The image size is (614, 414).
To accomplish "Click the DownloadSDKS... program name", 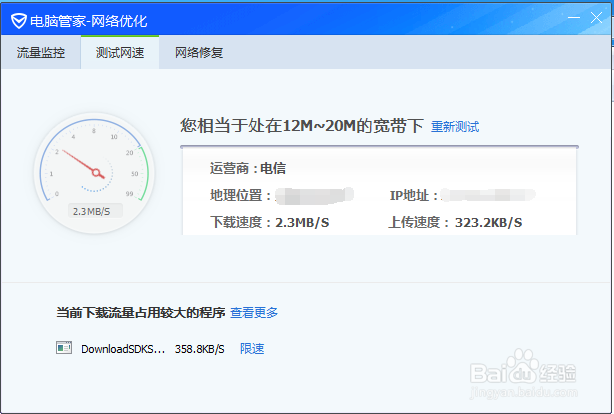I will point(123,349).
